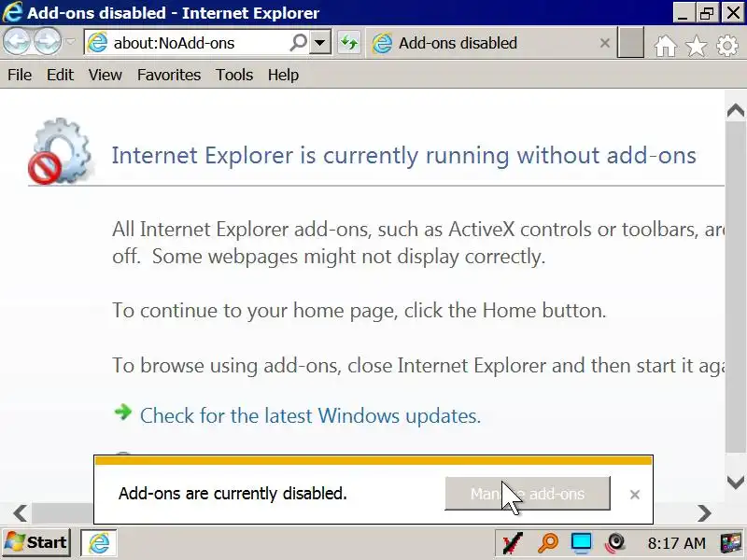Click the page icon inside the address bar
Screen dimensions: 747x560
tap(98, 43)
